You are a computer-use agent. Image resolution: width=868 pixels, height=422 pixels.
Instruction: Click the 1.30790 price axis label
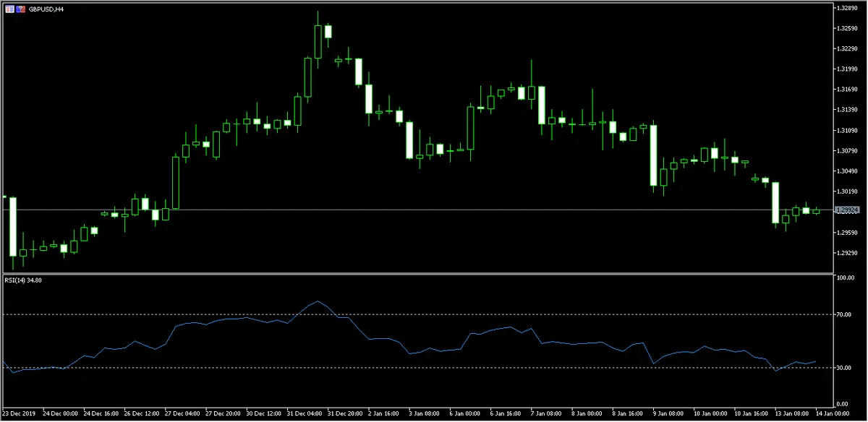[848, 150]
